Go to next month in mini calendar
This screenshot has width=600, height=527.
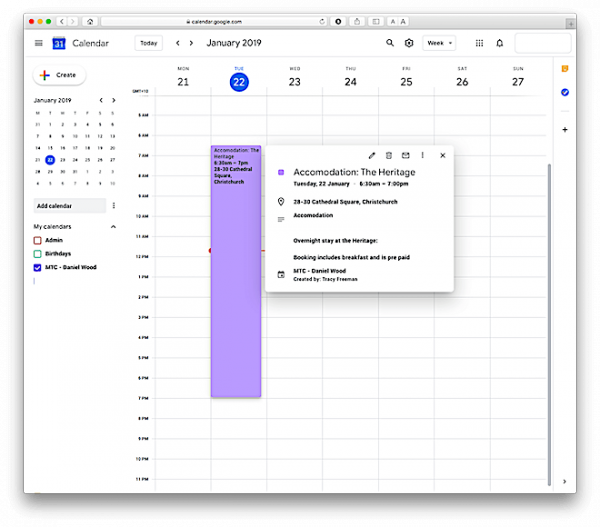pos(114,100)
